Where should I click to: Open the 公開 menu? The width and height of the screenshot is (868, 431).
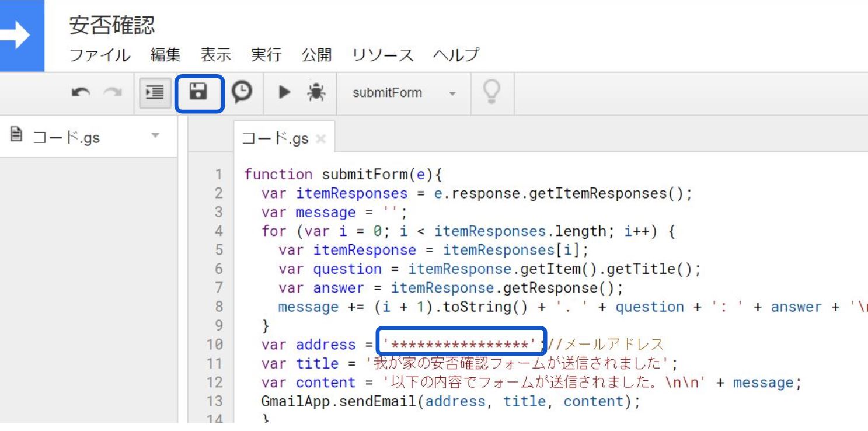[x=316, y=55]
